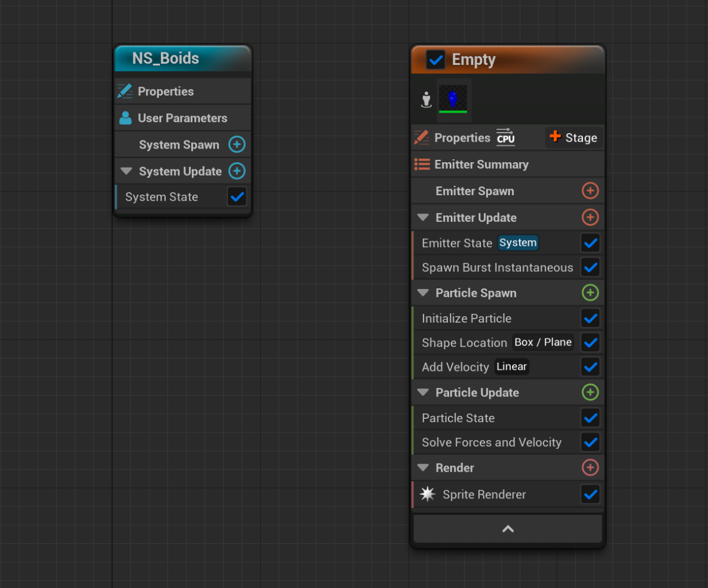Click the plus icon next to System Spawn

coord(237,144)
